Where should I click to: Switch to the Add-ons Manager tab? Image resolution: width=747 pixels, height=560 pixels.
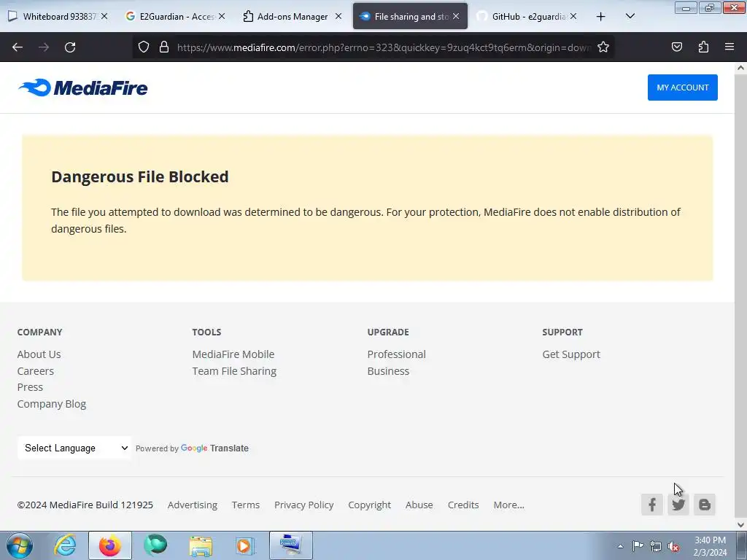(x=293, y=16)
